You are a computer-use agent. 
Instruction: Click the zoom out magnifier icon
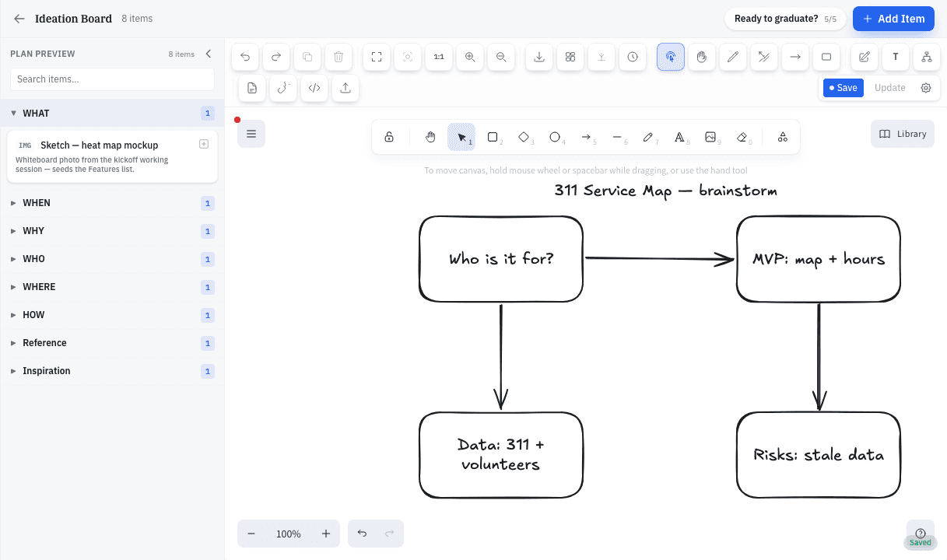coord(501,57)
